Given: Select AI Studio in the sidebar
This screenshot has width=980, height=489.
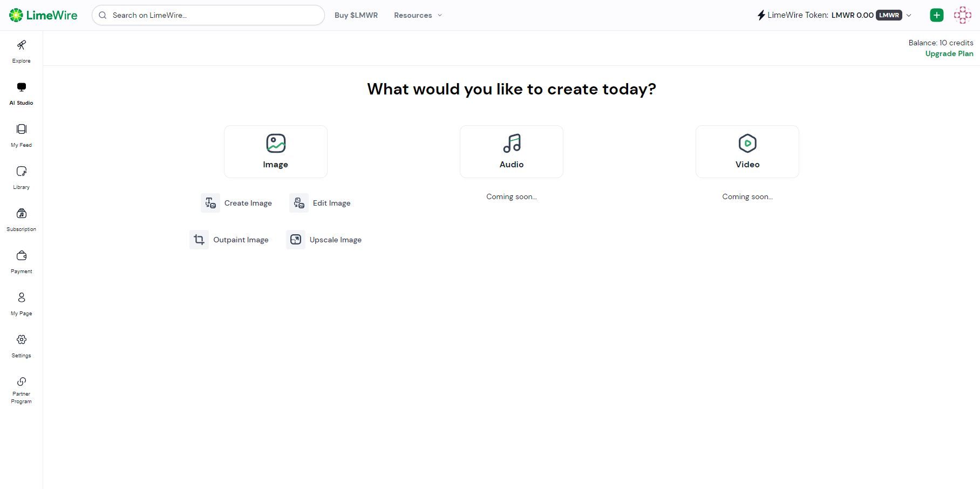Looking at the screenshot, I should click(21, 93).
